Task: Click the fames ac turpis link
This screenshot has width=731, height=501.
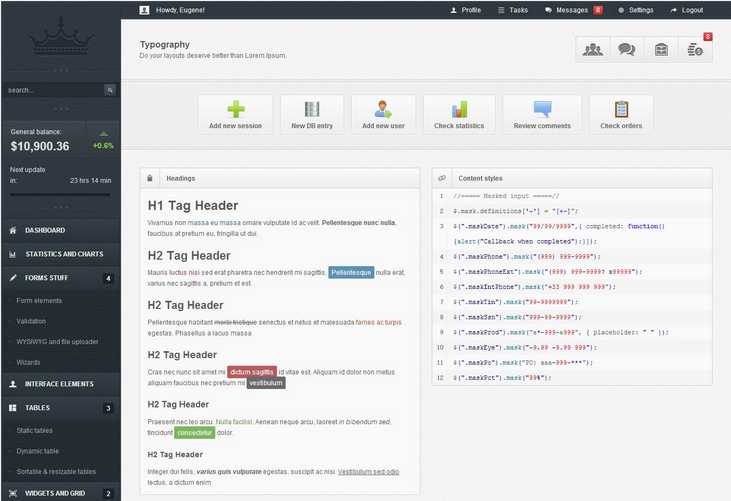Action: point(379,322)
